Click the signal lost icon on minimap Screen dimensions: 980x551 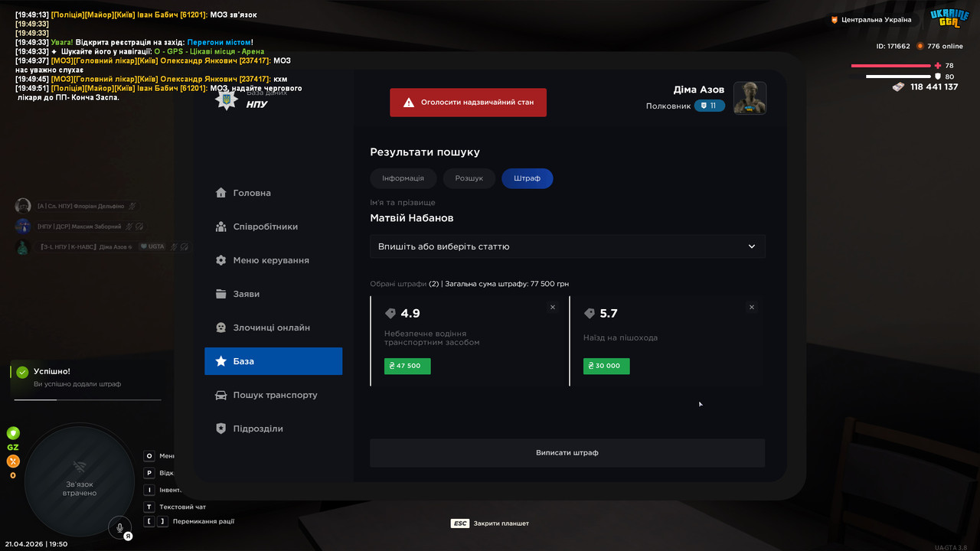click(x=80, y=467)
